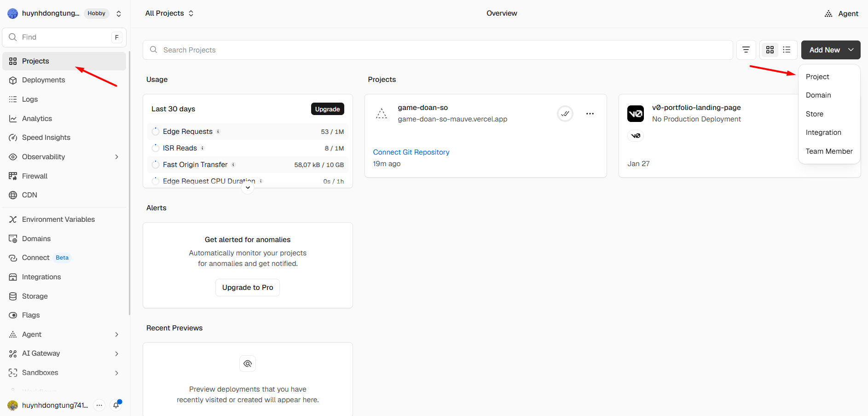Screen dimensions: 868x416
Task: Click the small v0 badge under portfolio project
Action: point(636,136)
